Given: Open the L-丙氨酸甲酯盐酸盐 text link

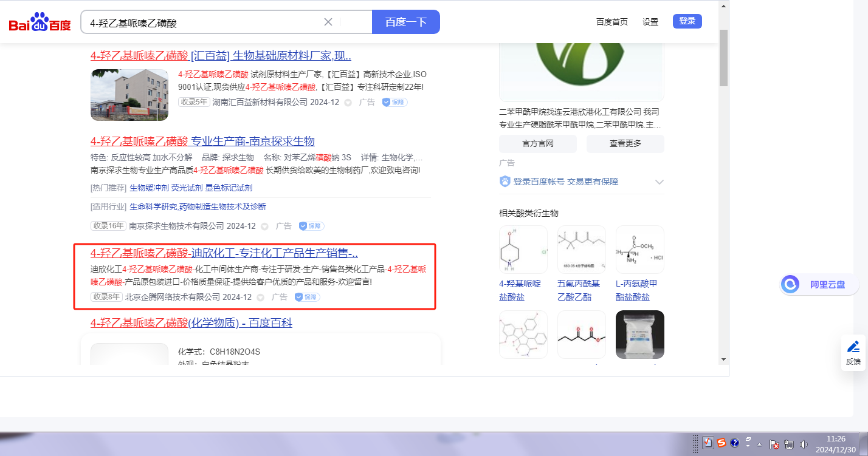Looking at the screenshot, I should (x=636, y=290).
